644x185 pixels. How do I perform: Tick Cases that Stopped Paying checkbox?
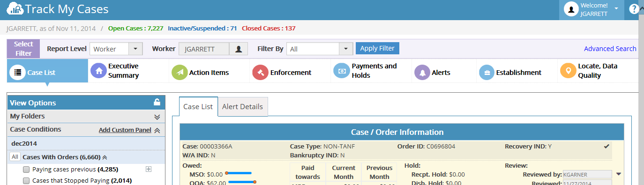click(x=26, y=180)
